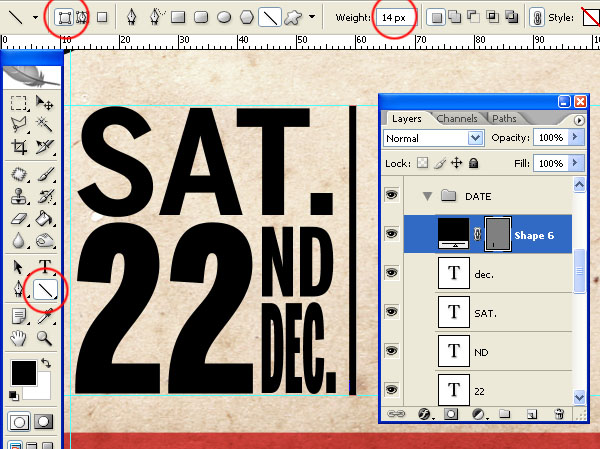This screenshot has width=600, height=449.
Task: Click the Add layer style button
Action: click(424, 414)
